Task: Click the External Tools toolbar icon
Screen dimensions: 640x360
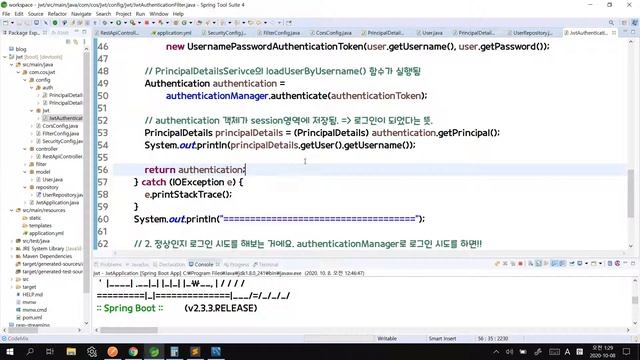Action: (x=133, y=22)
